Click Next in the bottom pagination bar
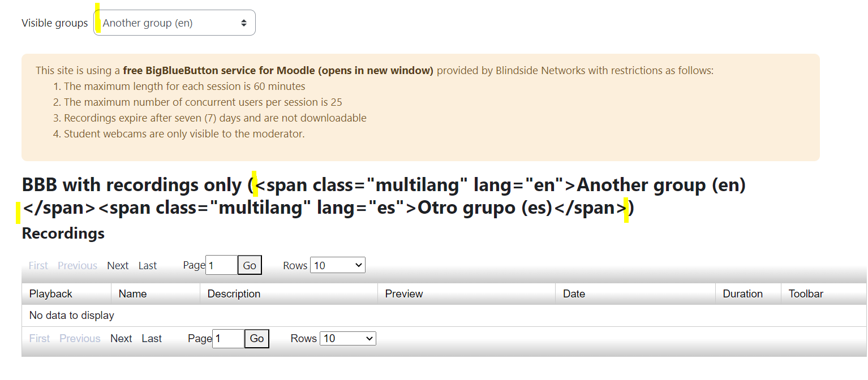Image resolution: width=868 pixels, height=380 pixels. 121,339
